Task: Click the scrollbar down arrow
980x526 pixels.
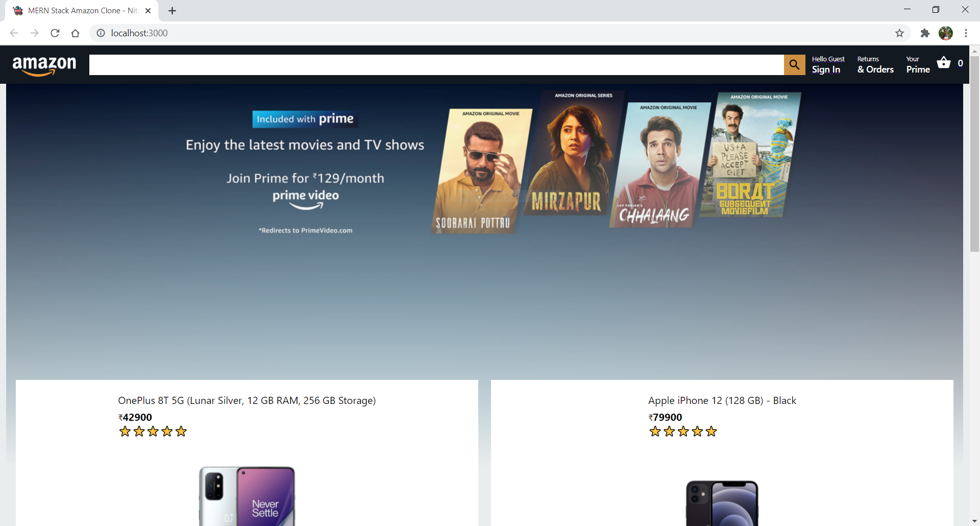Action: click(974, 521)
